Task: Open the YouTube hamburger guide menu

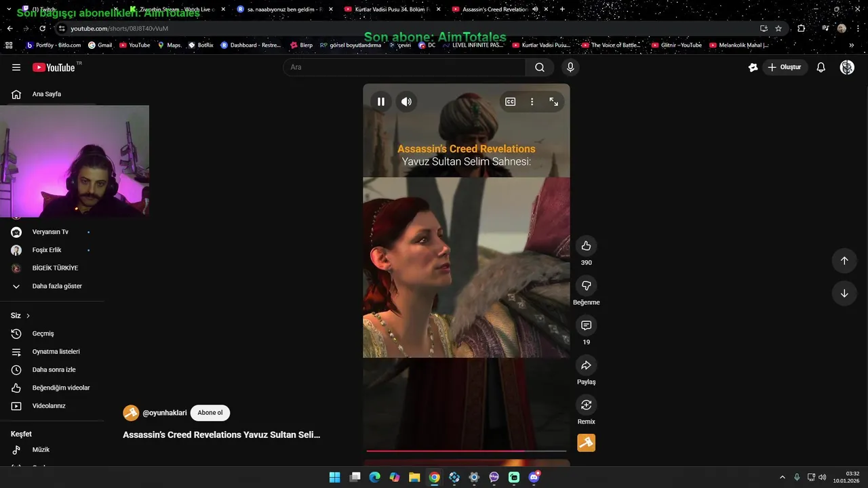Action: (x=16, y=67)
